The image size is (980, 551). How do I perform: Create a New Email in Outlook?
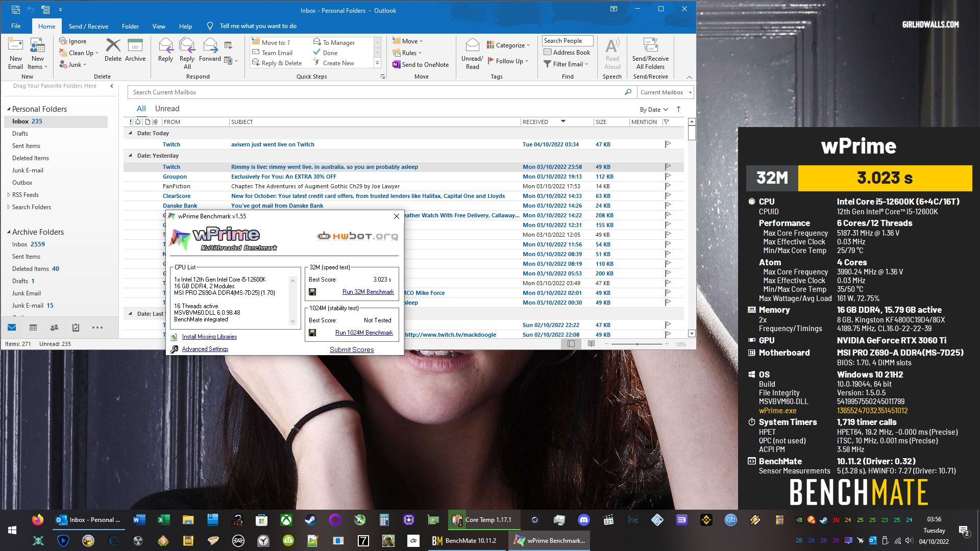(x=15, y=53)
